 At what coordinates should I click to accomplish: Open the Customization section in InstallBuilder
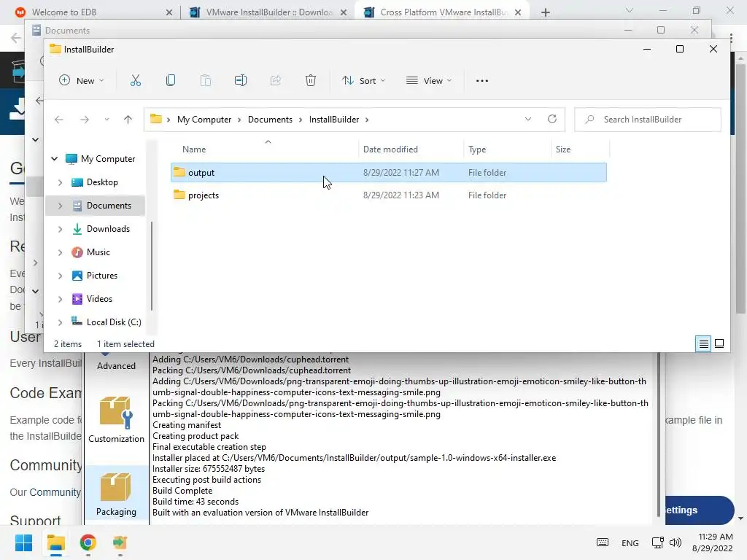[116, 419]
